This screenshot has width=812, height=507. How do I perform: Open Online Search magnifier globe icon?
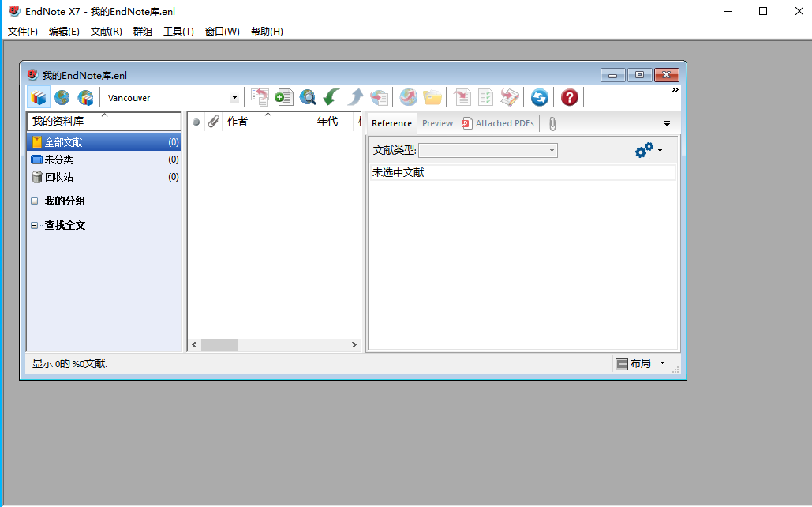tap(308, 97)
